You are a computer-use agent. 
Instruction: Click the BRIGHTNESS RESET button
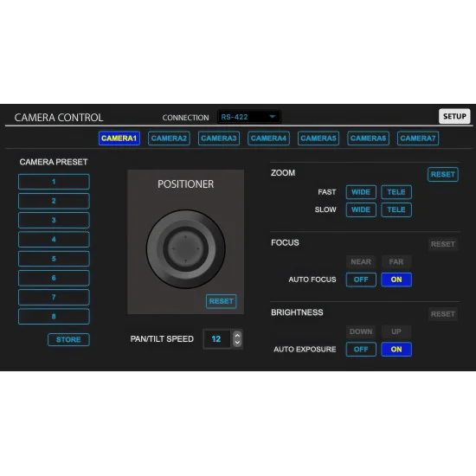(x=443, y=314)
